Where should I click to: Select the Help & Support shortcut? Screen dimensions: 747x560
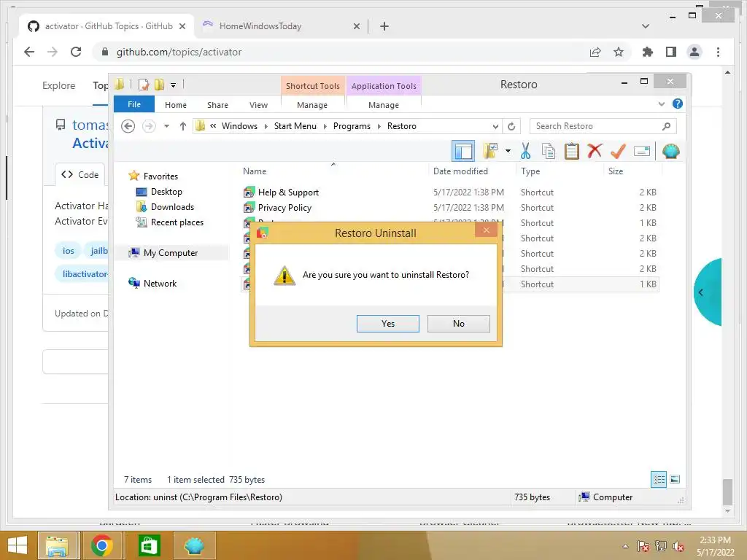288,192
